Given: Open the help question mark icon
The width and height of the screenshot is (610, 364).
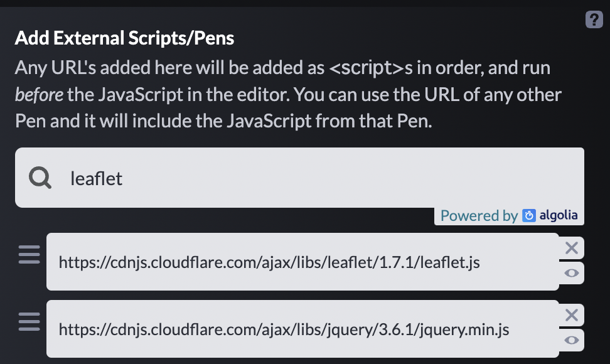Looking at the screenshot, I should click(x=594, y=20).
